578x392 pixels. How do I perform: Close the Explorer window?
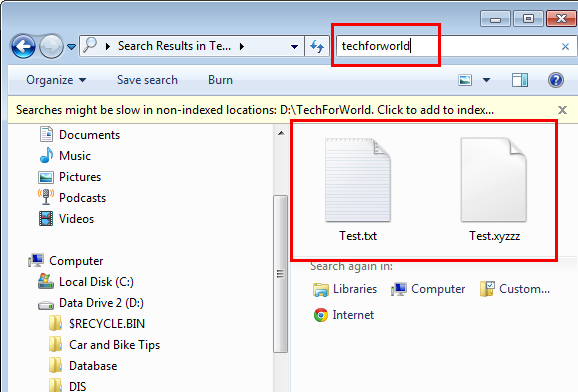[x=561, y=18]
